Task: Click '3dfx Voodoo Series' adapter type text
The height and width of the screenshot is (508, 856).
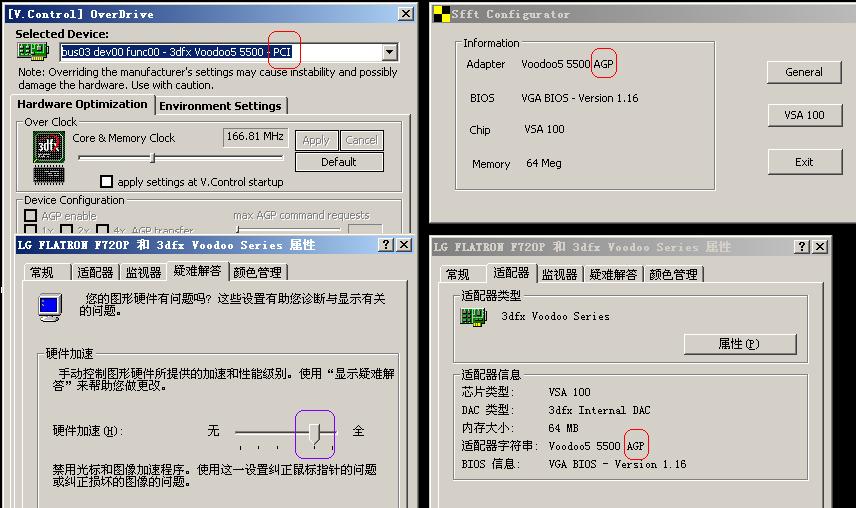Action: pyautogui.click(x=556, y=316)
